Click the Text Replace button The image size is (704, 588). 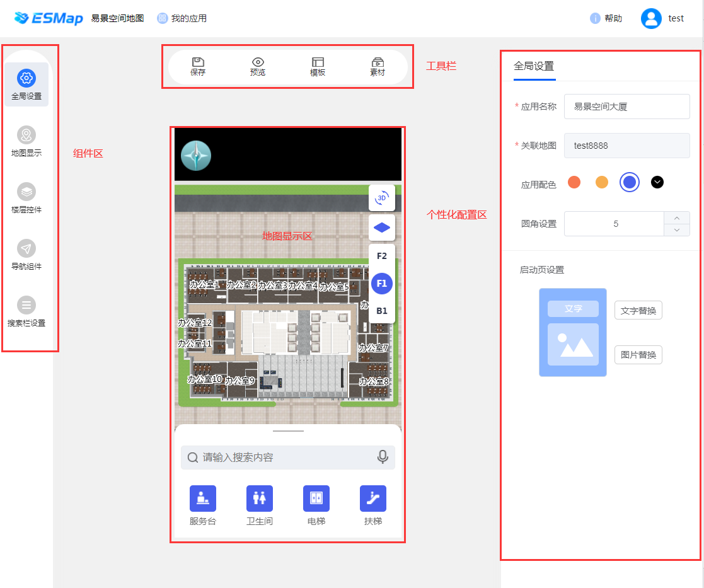tap(638, 310)
